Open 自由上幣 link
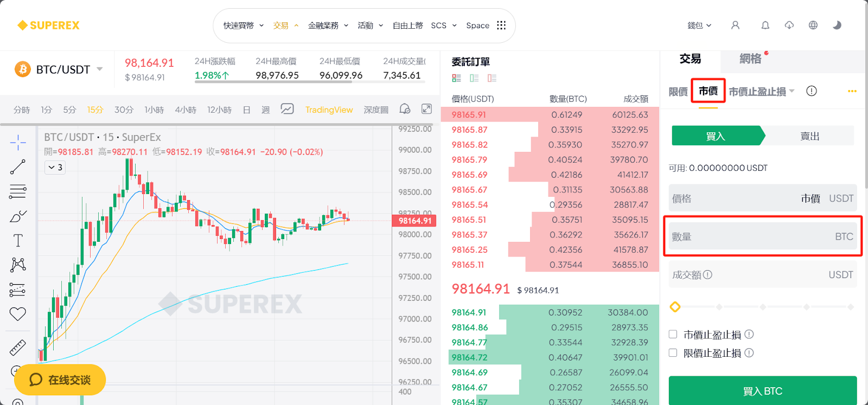Image resolution: width=868 pixels, height=405 pixels. 407,25
